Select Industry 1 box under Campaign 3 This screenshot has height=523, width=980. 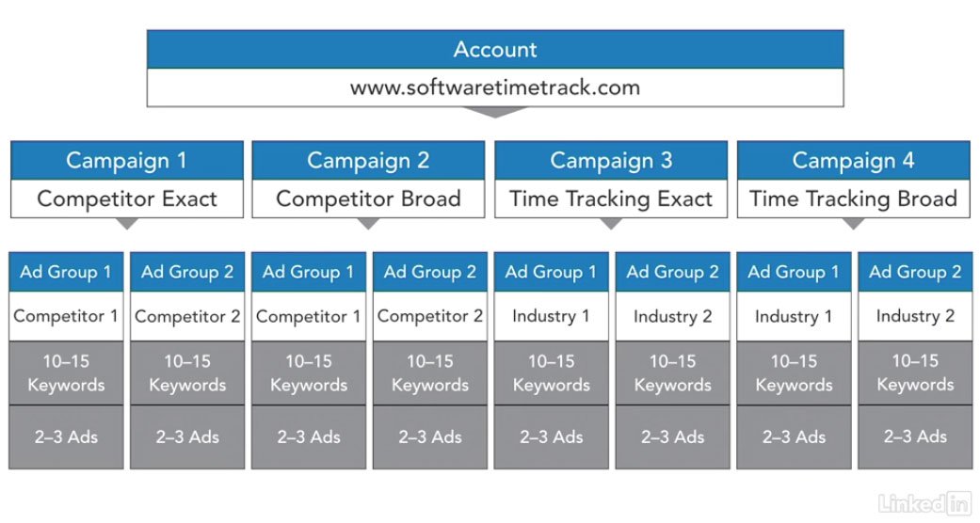(x=551, y=316)
